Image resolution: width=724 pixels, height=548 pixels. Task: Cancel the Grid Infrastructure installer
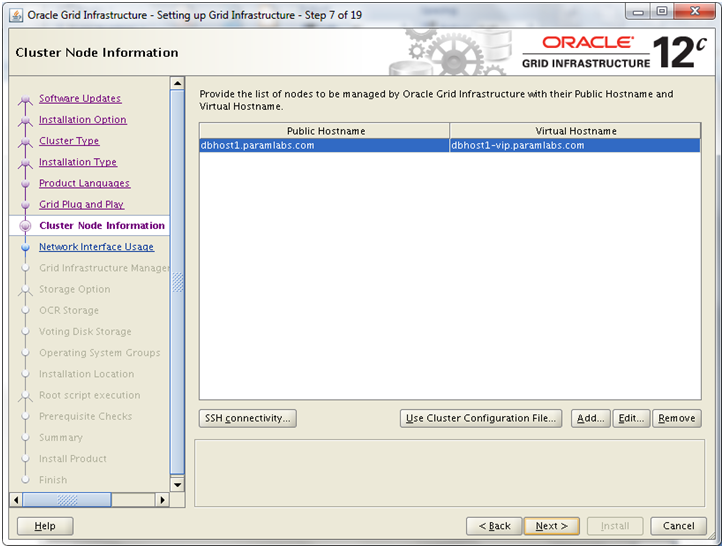point(678,526)
